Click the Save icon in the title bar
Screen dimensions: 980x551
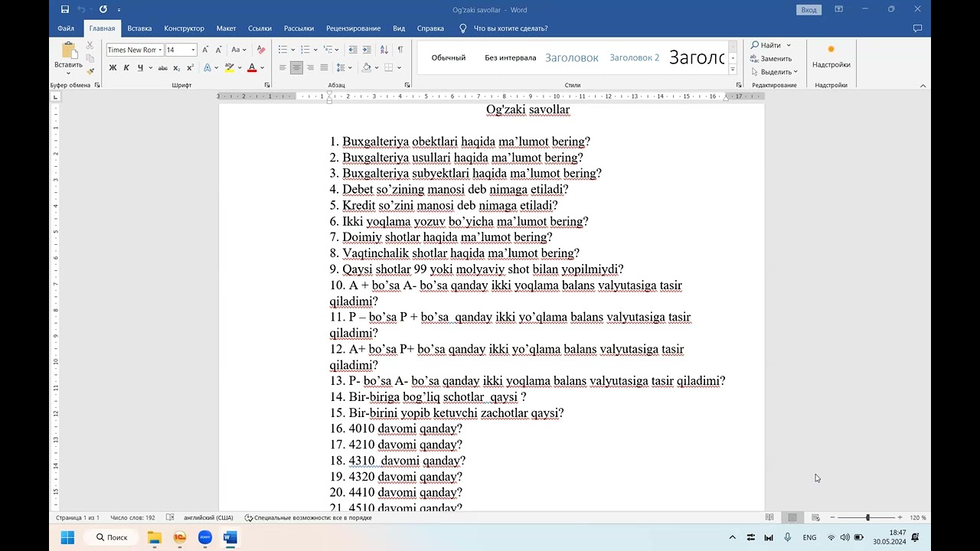(x=64, y=9)
